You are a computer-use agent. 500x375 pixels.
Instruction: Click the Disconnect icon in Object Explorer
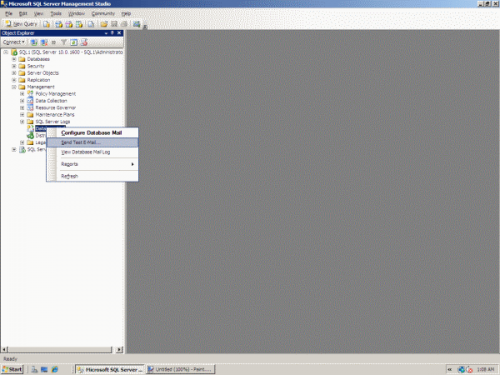pos(44,42)
